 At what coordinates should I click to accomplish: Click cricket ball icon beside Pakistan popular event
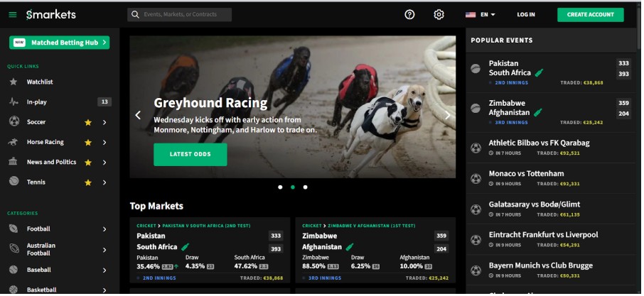point(476,68)
